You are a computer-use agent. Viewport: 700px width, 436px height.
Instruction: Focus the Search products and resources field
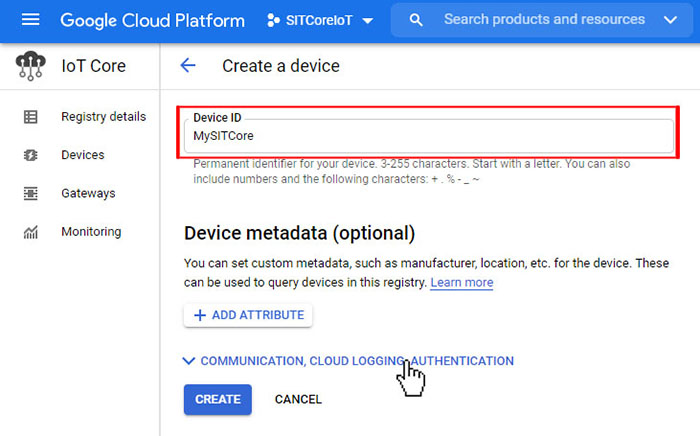[x=544, y=20]
